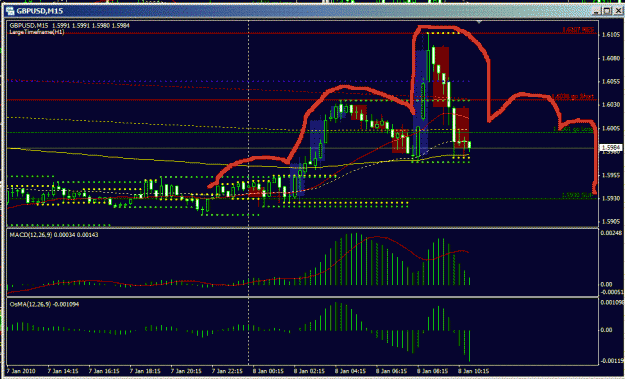This screenshot has height=379, width=625.
Task: Click the chart shift triangle marker
Action: (479, 22)
